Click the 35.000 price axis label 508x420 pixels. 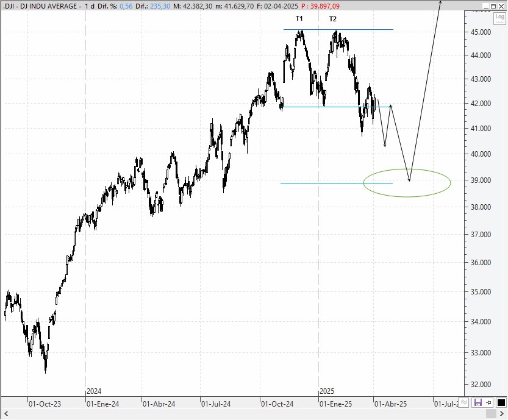[x=481, y=292]
